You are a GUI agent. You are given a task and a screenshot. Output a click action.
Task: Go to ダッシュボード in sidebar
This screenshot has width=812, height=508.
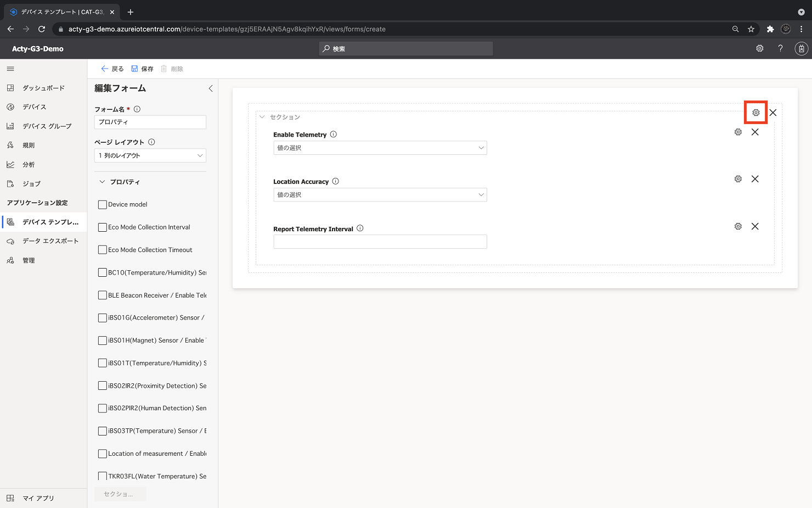click(43, 88)
